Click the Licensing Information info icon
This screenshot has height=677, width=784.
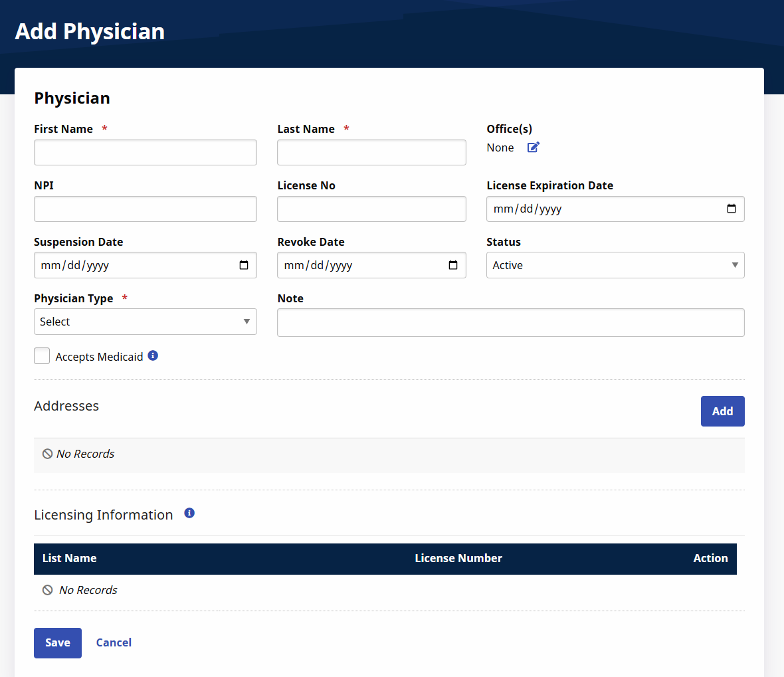point(189,513)
